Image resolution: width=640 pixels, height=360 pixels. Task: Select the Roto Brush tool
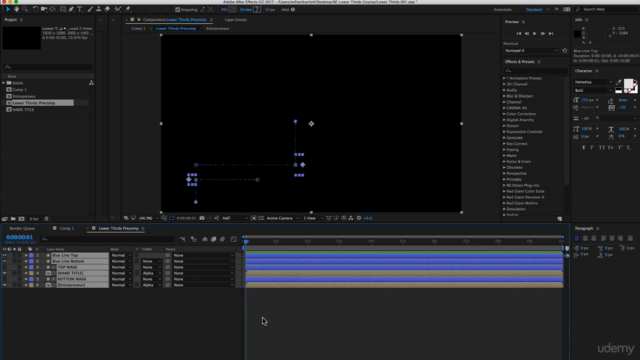[x=118, y=9]
